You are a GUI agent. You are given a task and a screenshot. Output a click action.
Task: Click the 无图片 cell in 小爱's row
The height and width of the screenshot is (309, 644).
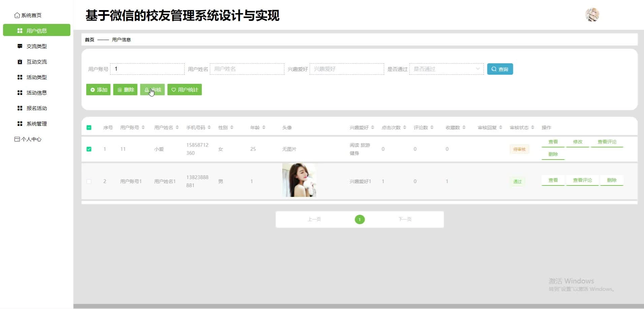[289, 149]
